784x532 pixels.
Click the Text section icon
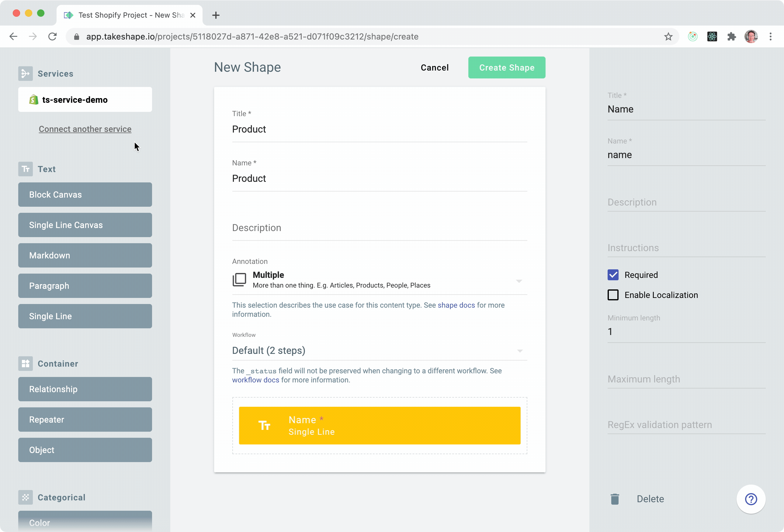[x=25, y=169]
